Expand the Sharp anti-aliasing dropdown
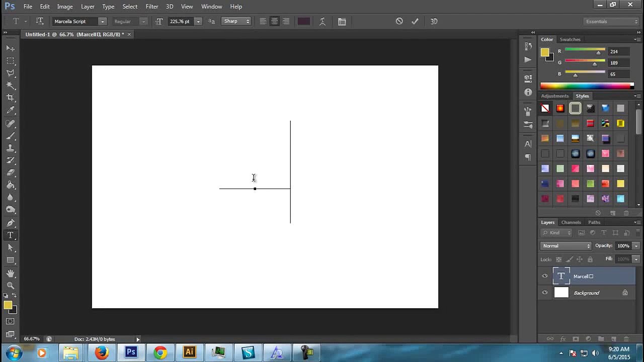The image size is (644, 362). click(236, 21)
